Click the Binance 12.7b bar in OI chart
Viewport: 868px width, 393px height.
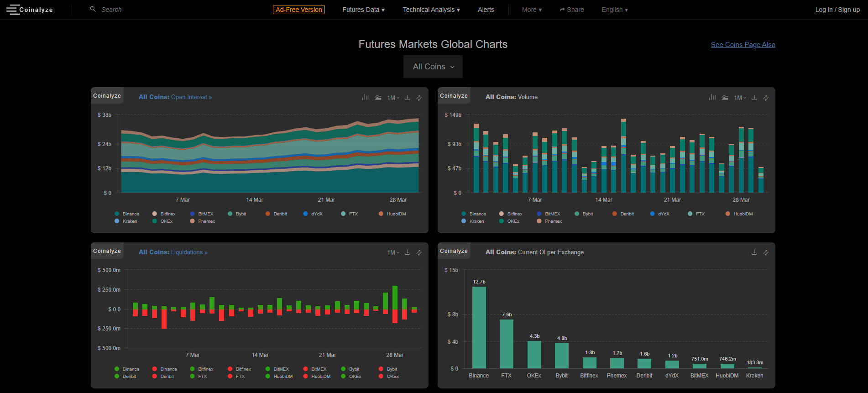pos(479,327)
